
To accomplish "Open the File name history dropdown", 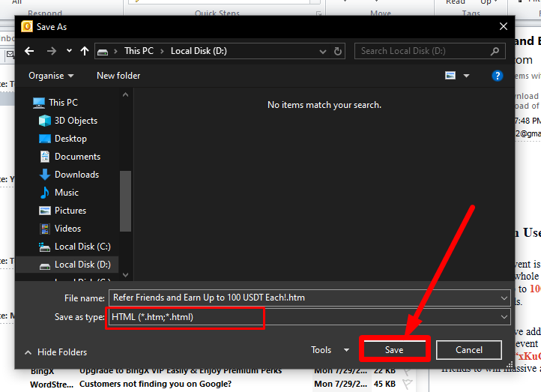I will (504, 298).
